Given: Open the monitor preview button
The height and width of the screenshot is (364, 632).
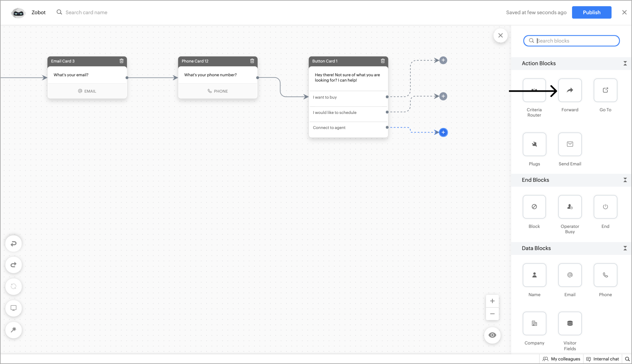Looking at the screenshot, I should coord(14,308).
